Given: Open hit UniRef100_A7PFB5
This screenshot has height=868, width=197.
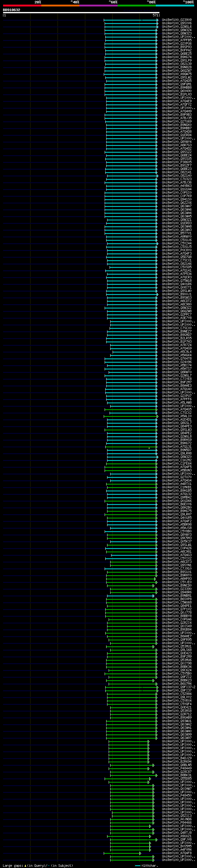Looking at the screenshot, I should pos(177,40).
